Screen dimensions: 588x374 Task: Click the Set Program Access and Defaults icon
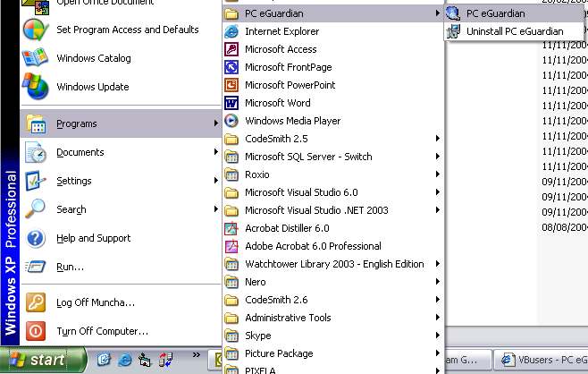pos(36,30)
